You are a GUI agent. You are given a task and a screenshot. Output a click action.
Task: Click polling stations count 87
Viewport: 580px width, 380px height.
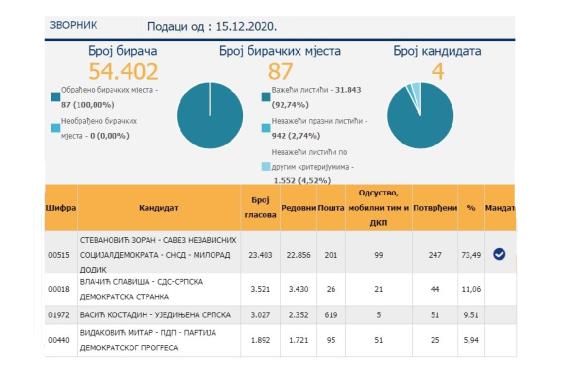point(280,71)
